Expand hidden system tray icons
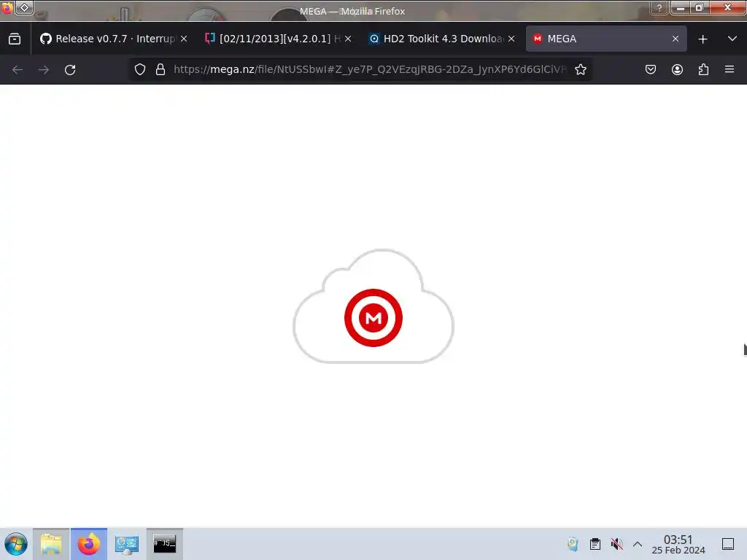 pyautogui.click(x=638, y=544)
